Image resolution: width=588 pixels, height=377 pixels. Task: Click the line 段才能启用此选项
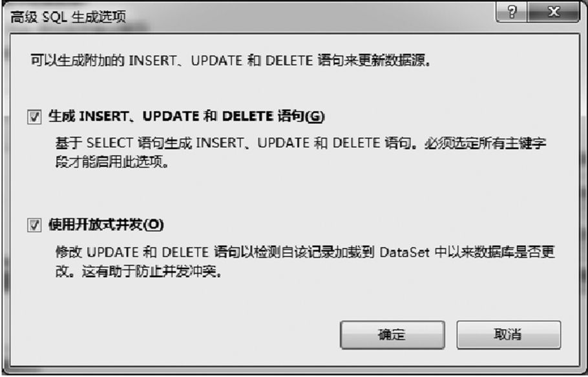(x=112, y=162)
